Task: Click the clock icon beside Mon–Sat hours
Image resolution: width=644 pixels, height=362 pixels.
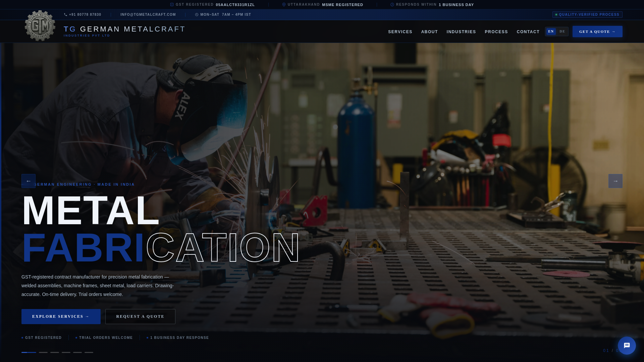Action: pyautogui.click(x=197, y=15)
